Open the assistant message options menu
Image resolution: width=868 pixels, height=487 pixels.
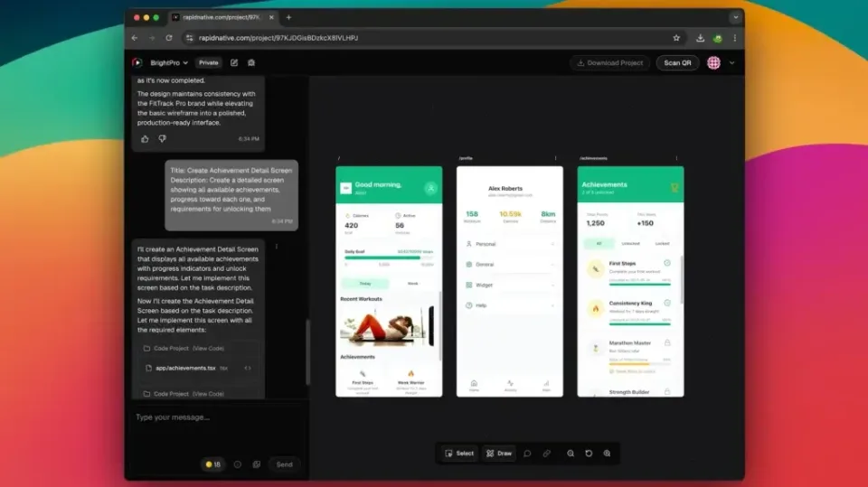click(x=277, y=247)
